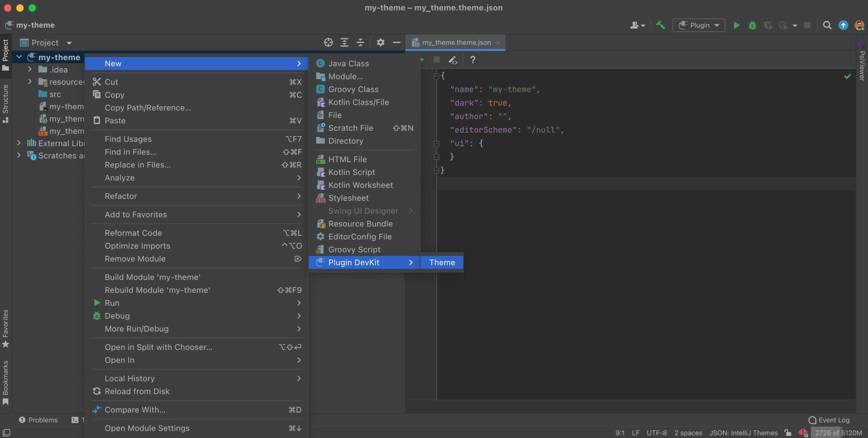Click Expand All icon in Project panel
868x438 pixels.
click(x=344, y=42)
